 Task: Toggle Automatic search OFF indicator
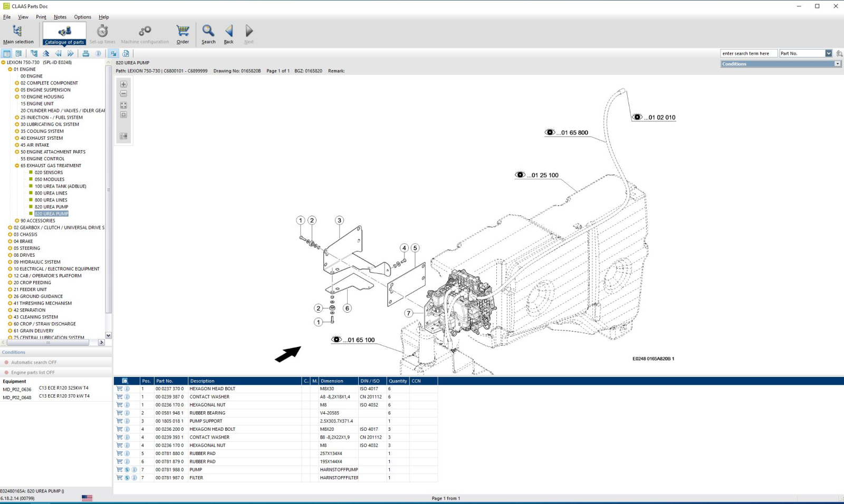6,363
